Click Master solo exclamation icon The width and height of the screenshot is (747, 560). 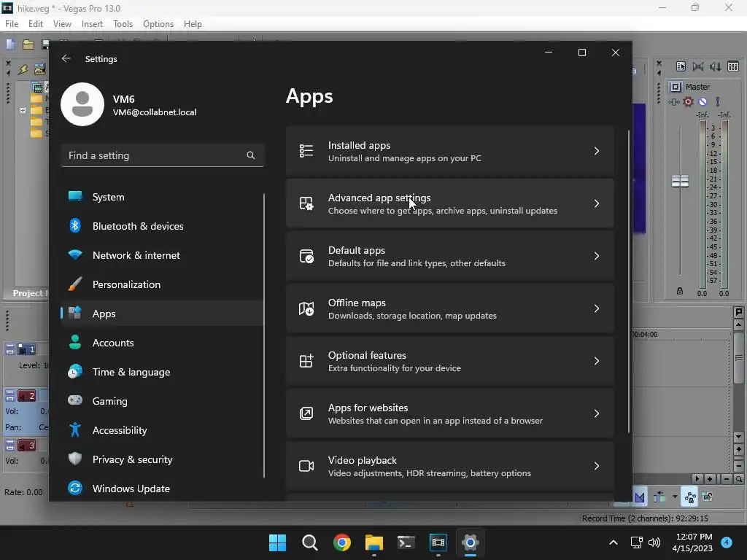[x=718, y=101]
